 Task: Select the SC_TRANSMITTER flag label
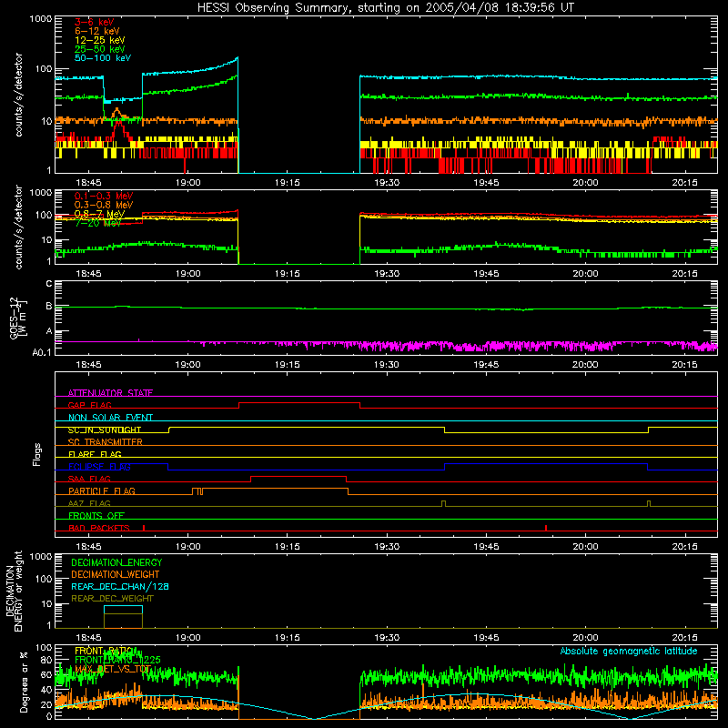[106, 442]
